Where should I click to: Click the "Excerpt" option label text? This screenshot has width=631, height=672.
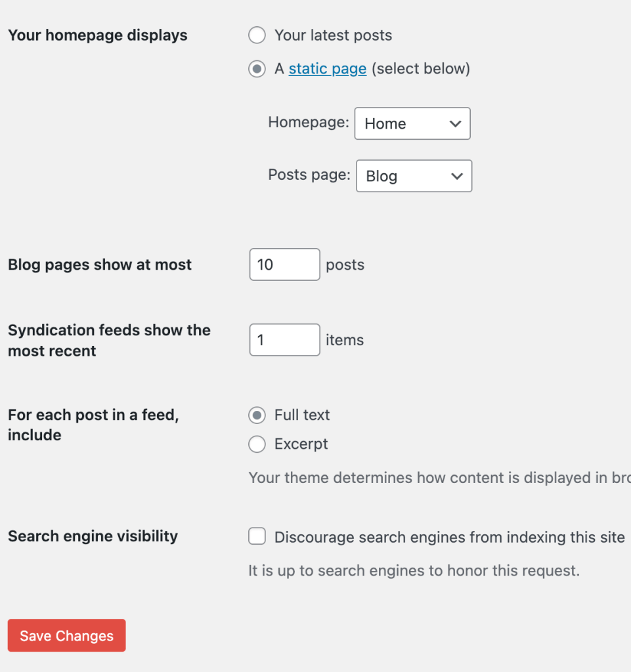coord(301,444)
